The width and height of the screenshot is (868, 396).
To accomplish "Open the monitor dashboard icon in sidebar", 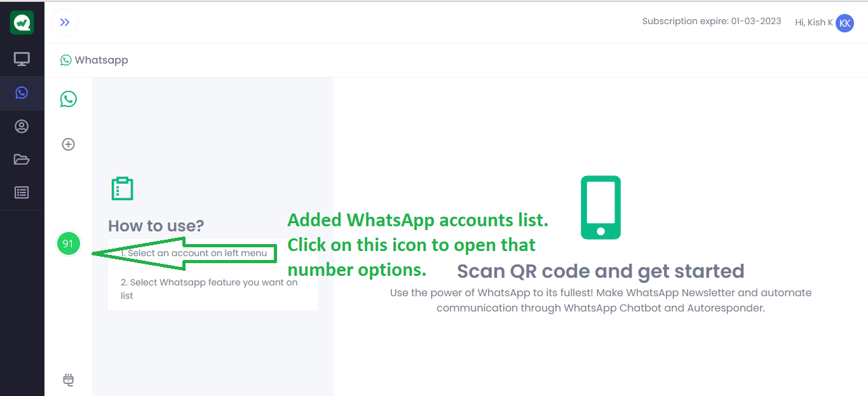I will [22, 59].
